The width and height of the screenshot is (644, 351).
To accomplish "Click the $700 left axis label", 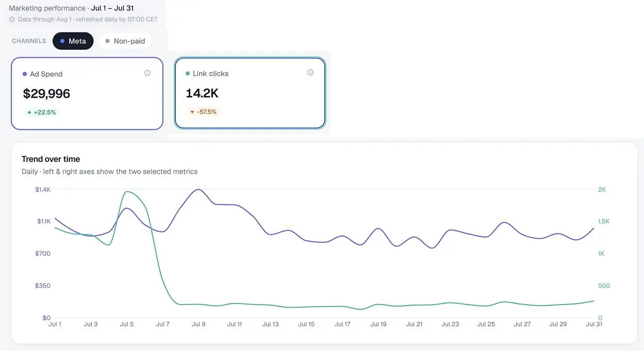I will pyautogui.click(x=43, y=254).
